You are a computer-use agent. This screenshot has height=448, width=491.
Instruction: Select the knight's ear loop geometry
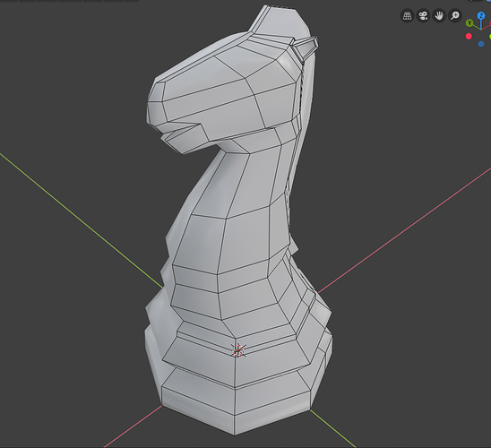[x=305, y=47]
